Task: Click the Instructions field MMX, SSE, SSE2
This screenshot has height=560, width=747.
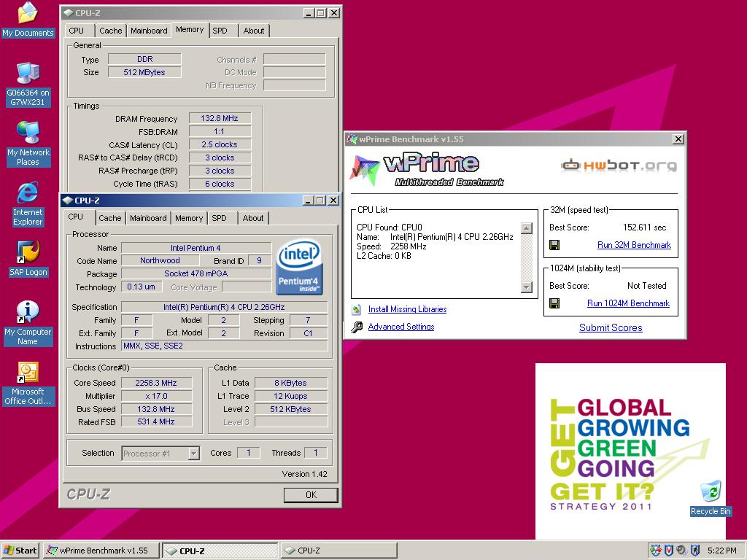Action: tap(225, 346)
